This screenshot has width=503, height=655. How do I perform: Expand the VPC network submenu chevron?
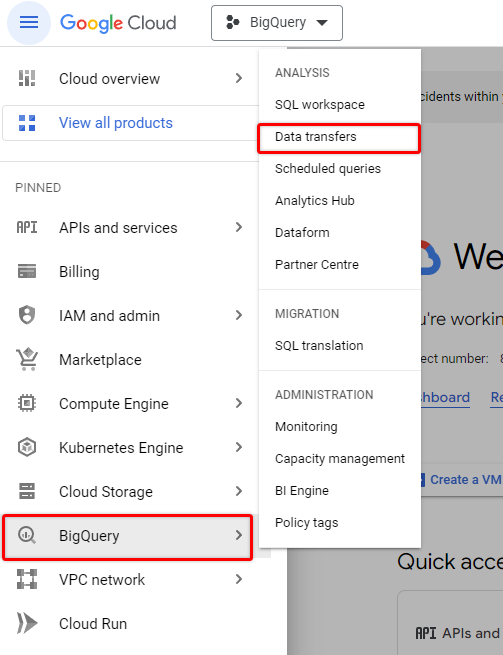point(239,579)
